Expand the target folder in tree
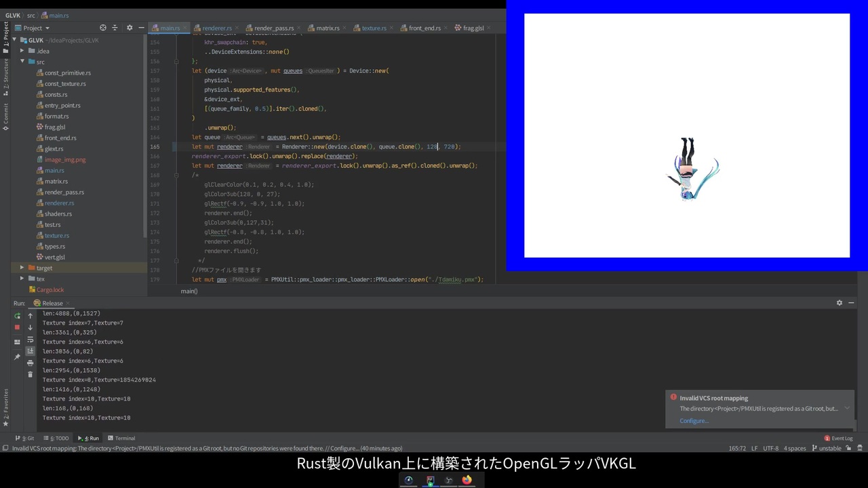The width and height of the screenshot is (868, 488). (x=22, y=268)
